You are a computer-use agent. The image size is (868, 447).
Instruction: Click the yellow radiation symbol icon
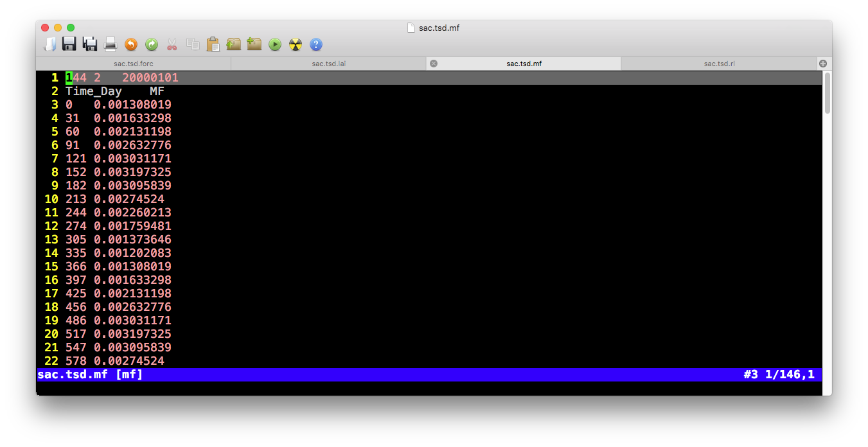(296, 44)
